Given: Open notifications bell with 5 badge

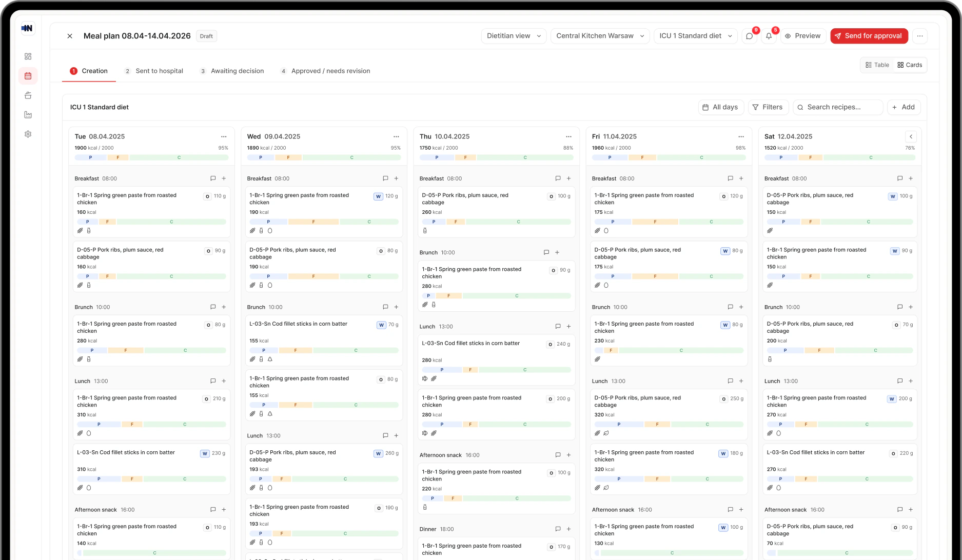Looking at the screenshot, I should [x=769, y=36].
